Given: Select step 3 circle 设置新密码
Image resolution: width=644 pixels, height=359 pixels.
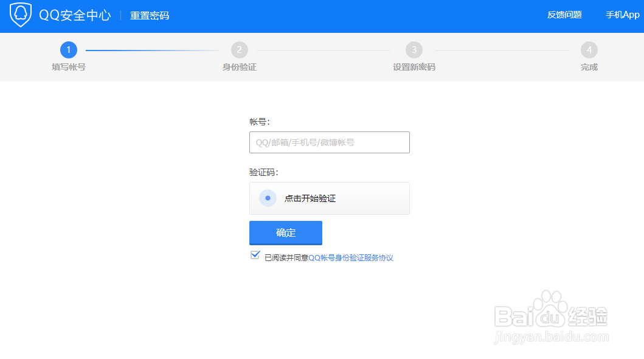Looking at the screenshot, I should [414, 50].
